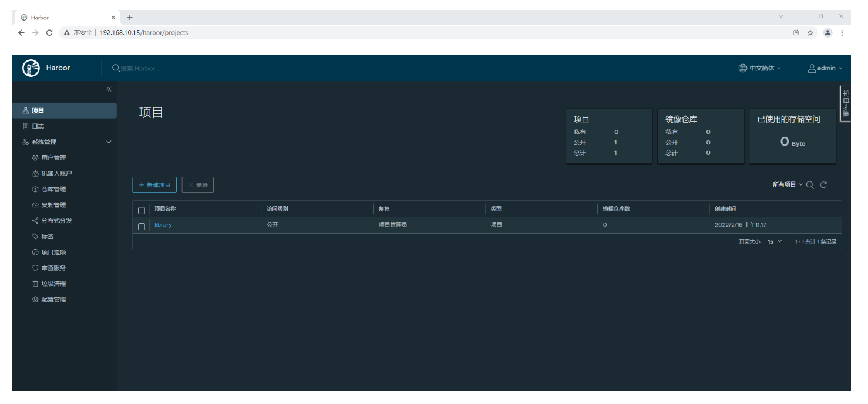Screen dimensions: 868x404
Task: Click the project list search icon
Action: pos(810,185)
